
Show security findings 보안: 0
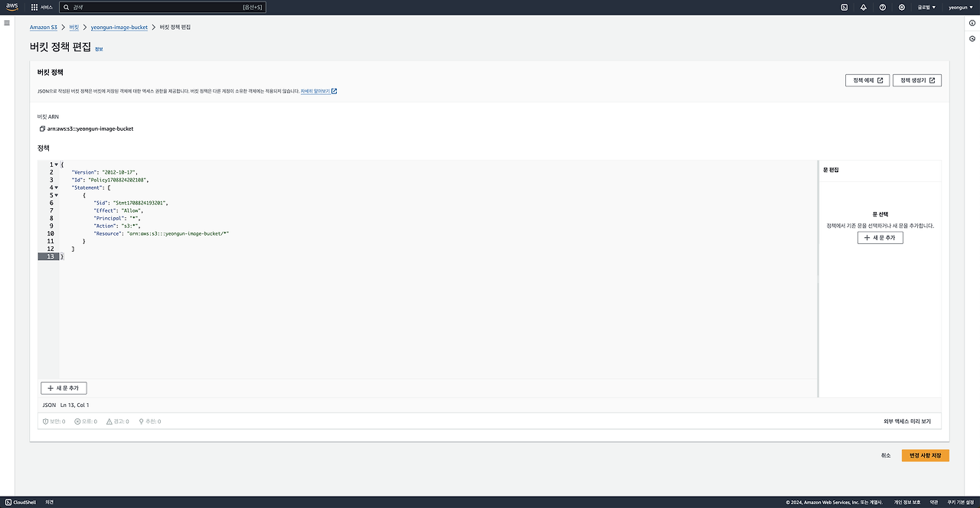[x=54, y=422]
